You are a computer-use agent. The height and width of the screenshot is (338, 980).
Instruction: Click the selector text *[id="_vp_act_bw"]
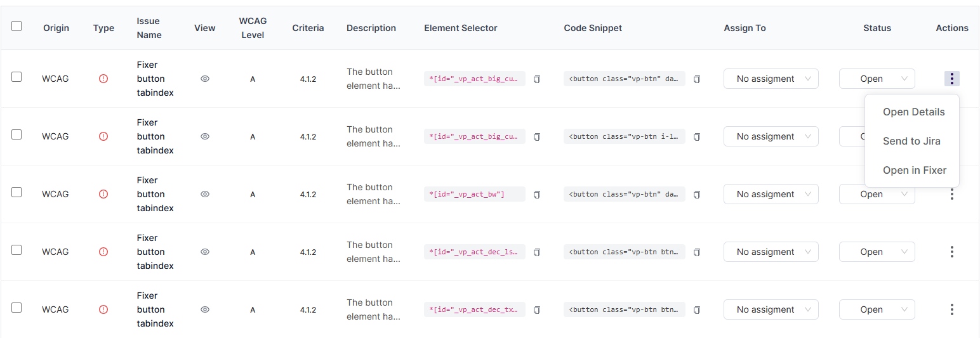pyautogui.click(x=467, y=194)
